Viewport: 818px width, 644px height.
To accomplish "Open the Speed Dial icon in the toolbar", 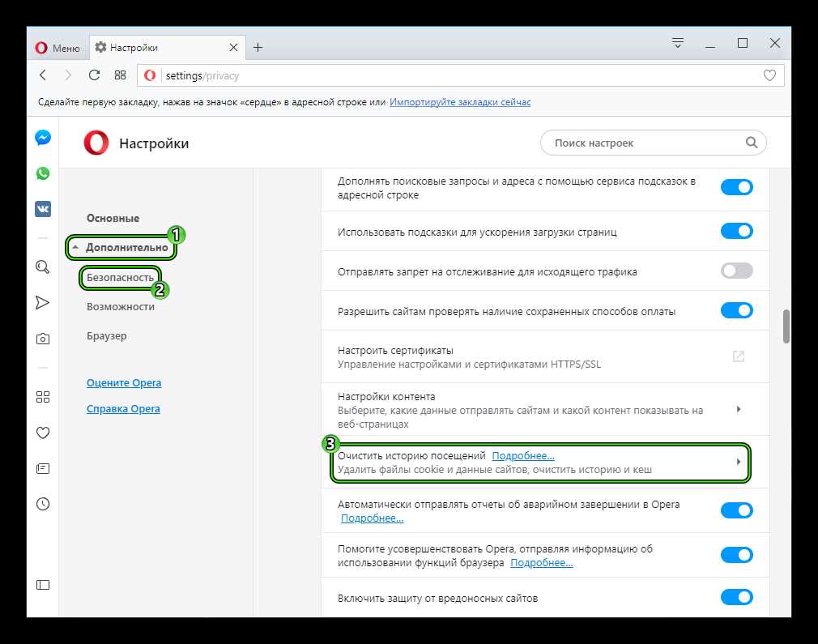I will 120,75.
